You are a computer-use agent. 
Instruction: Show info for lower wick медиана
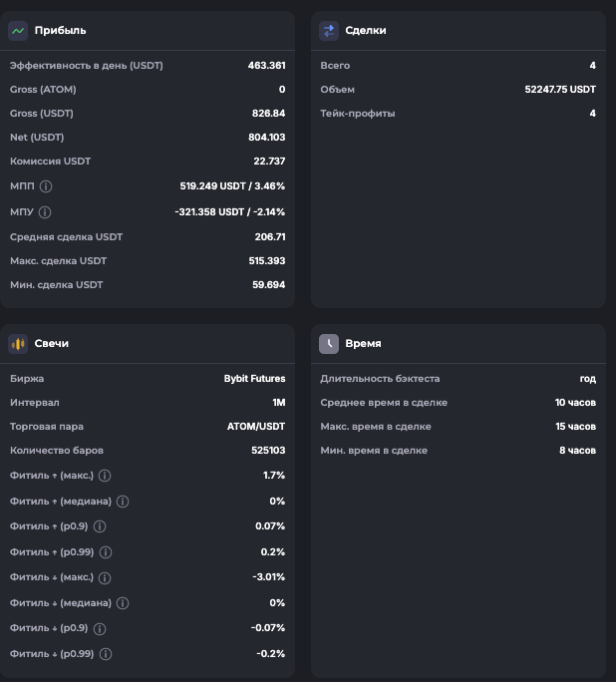pyautogui.click(x=123, y=603)
